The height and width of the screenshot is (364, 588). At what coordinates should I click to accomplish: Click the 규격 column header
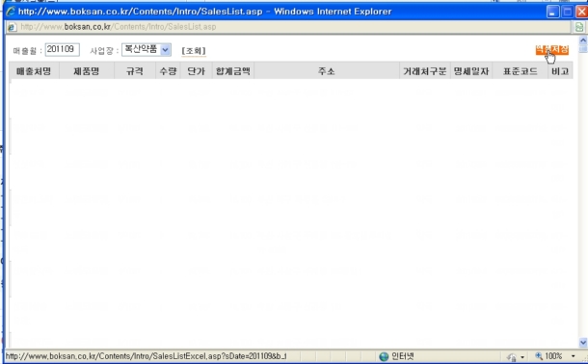tap(135, 71)
